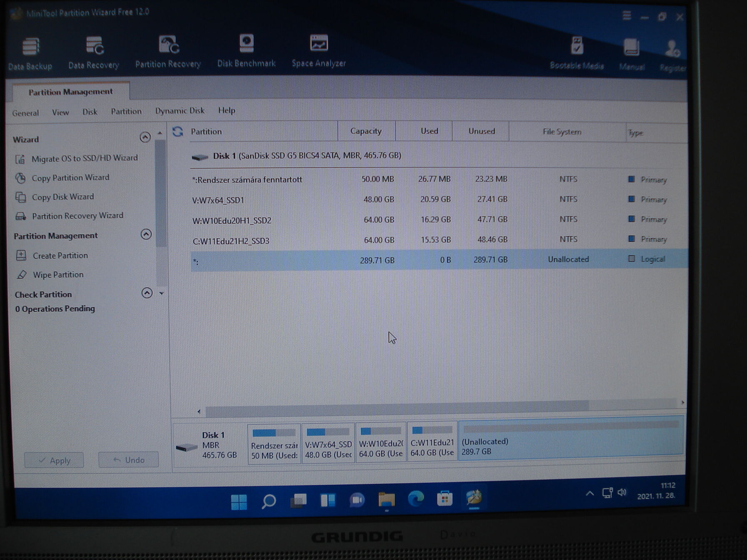Open the taskbar clock and date

656,490
